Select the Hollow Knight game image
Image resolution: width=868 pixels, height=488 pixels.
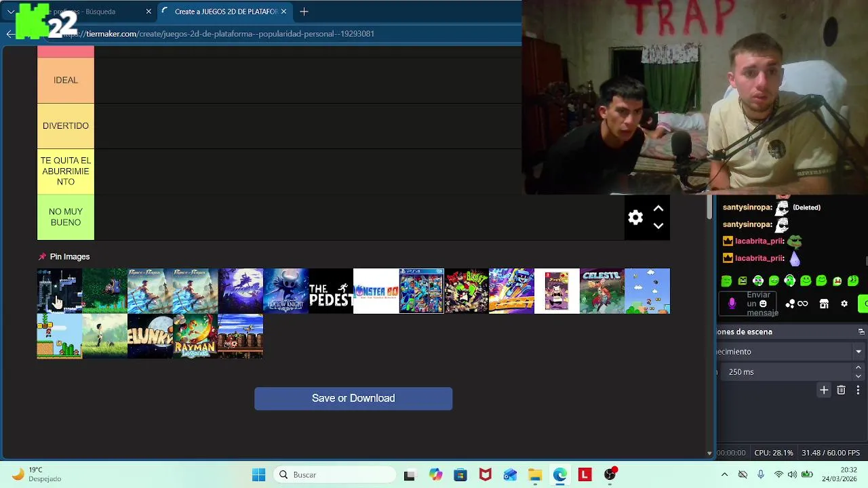click(x=285, y=291)
